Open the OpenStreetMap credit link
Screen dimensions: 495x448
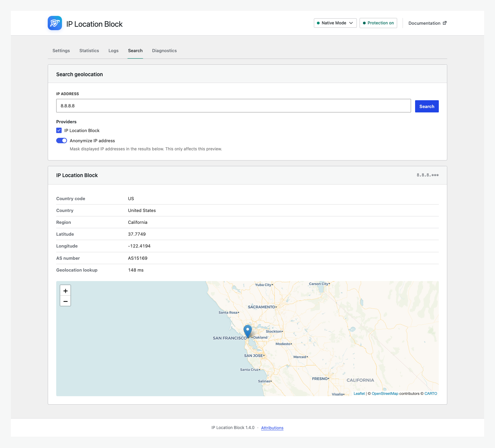click(x=385, y=393)
